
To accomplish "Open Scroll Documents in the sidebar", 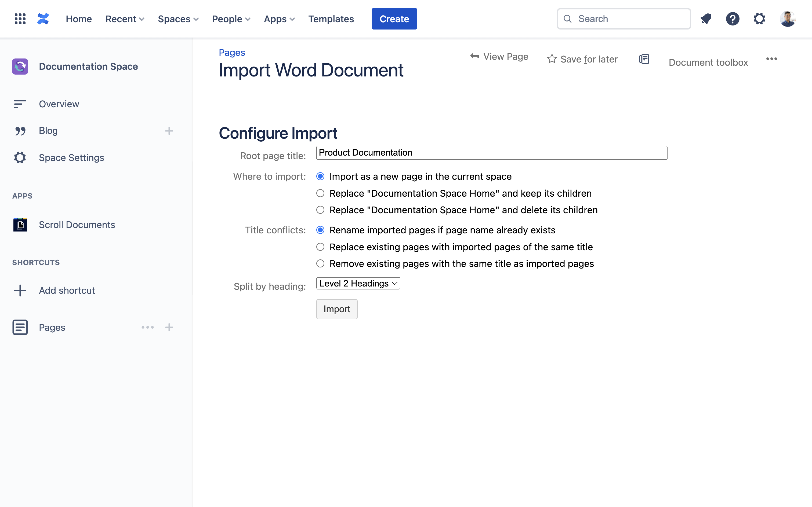I will pos(77,225).
